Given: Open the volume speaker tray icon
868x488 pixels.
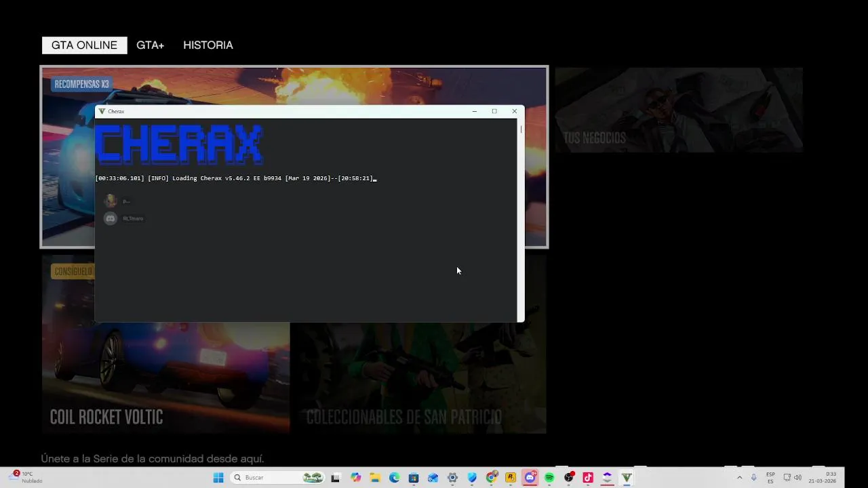Looking at the screenshot, I should coord(797,478).
